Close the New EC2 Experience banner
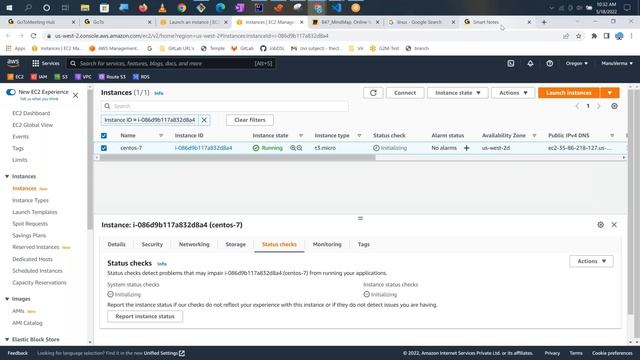Screen dimensions: 640x360 pyautogui.click(x=76, y=96)
